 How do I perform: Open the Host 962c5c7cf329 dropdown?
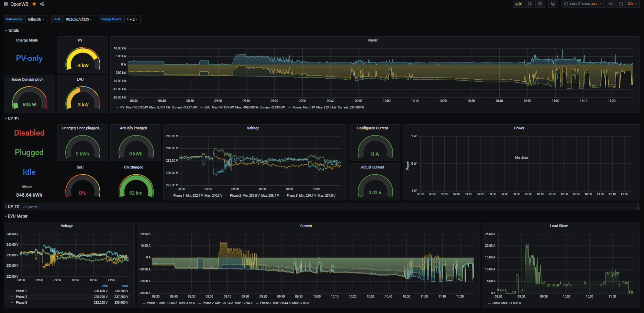pyautogui.click(x=79, y=19)
